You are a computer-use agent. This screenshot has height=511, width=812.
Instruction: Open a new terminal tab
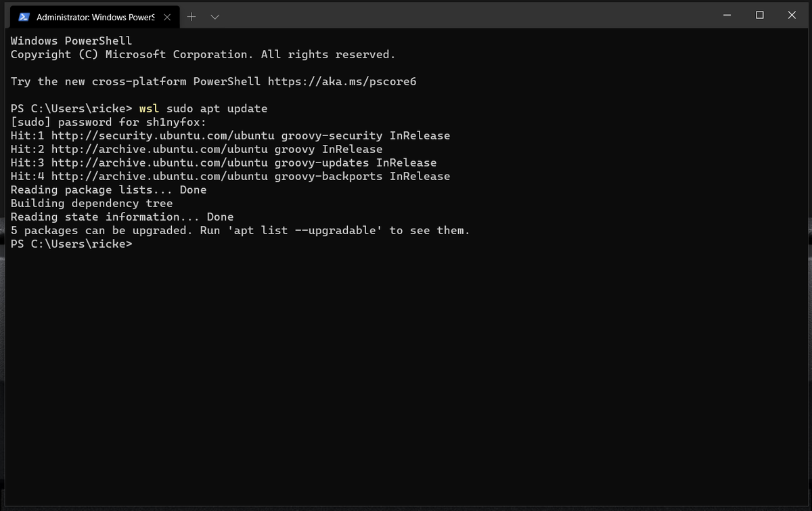[x=192, y=16]
